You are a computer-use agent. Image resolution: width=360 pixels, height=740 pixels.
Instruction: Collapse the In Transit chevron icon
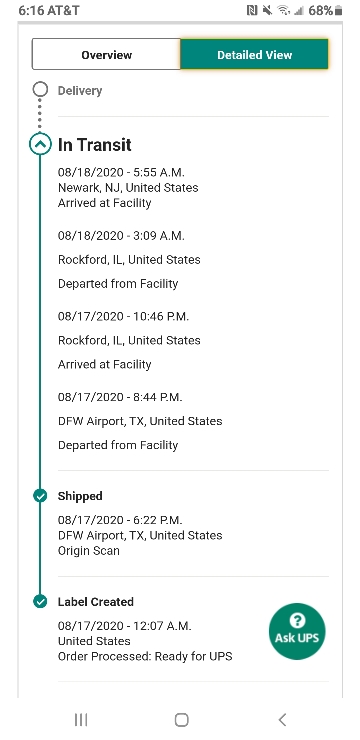pyautogui.click(x=40, y=144)
